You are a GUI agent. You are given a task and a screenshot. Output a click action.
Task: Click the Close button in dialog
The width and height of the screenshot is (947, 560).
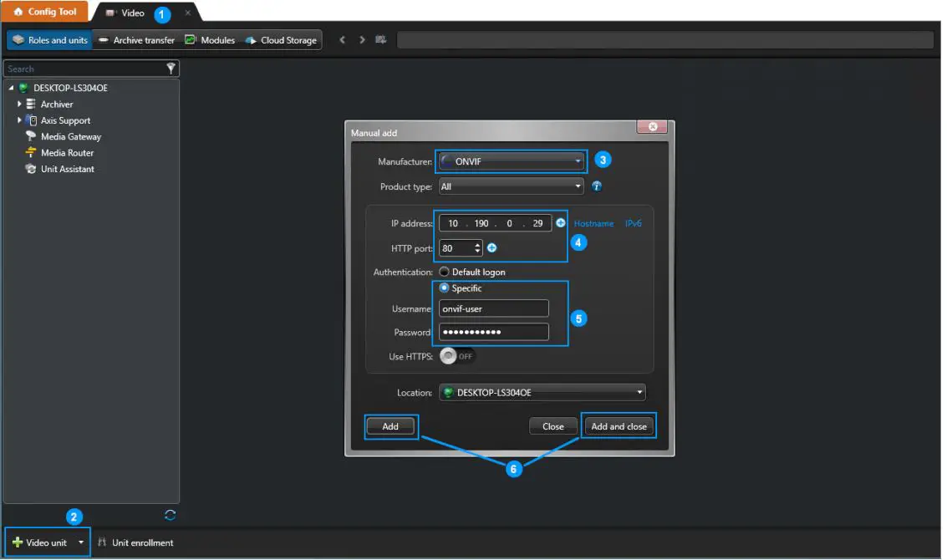pos(552,426)
